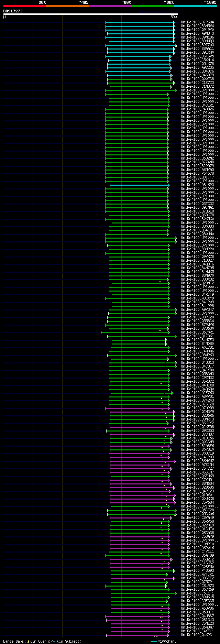This screenshot has height=644, width=220.
Task: Click the orange ~40% identity legend segment
Action: pyautogui.click(x=67, y=6)
